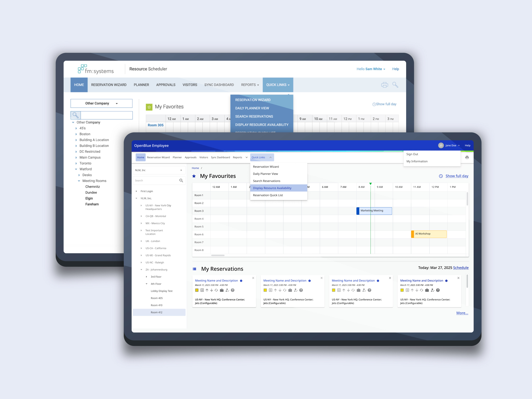Open APPROVALS tab in Resource Scheduler
The image size is (532, 399).
point(166,85)
